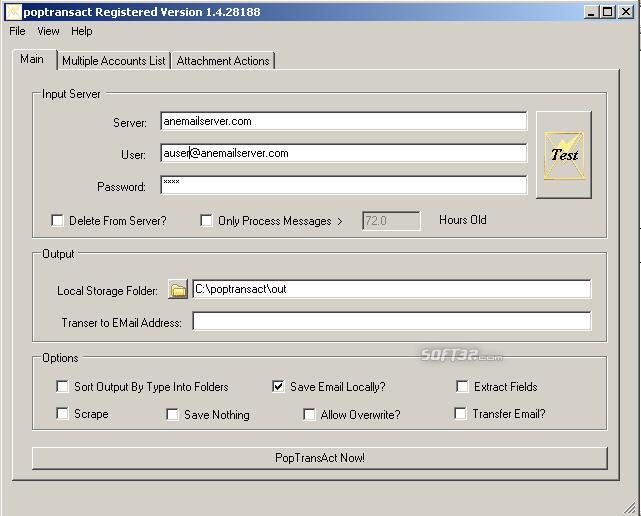The width and height of the screenshot is (641, 516).
Task: Maximize the poptransact window
Action: click(x=607, y=12)
